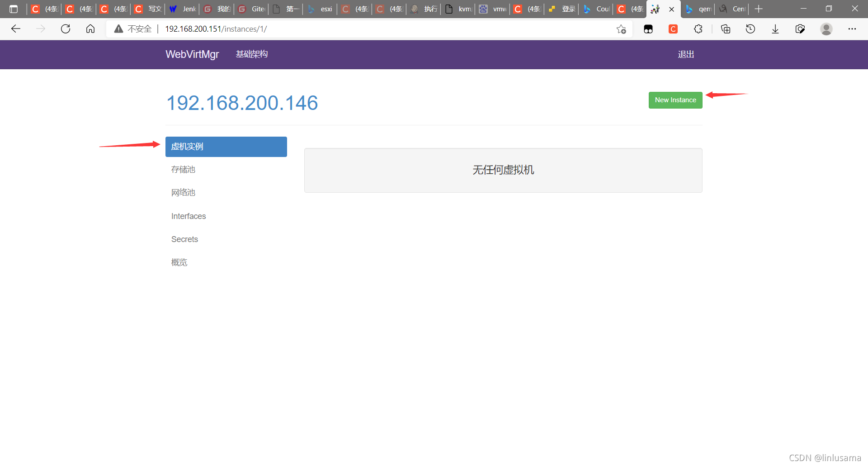Image resolution: width=868 pixels, height=466 pixels.
Task: Close the active WebVirtMgr tab
Action: click(672, 9)
